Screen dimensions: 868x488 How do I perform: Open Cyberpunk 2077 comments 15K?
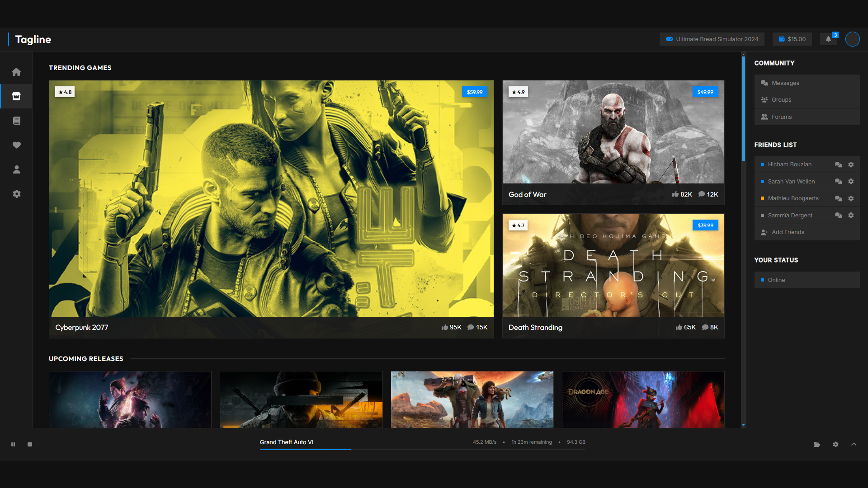point(477,327)
